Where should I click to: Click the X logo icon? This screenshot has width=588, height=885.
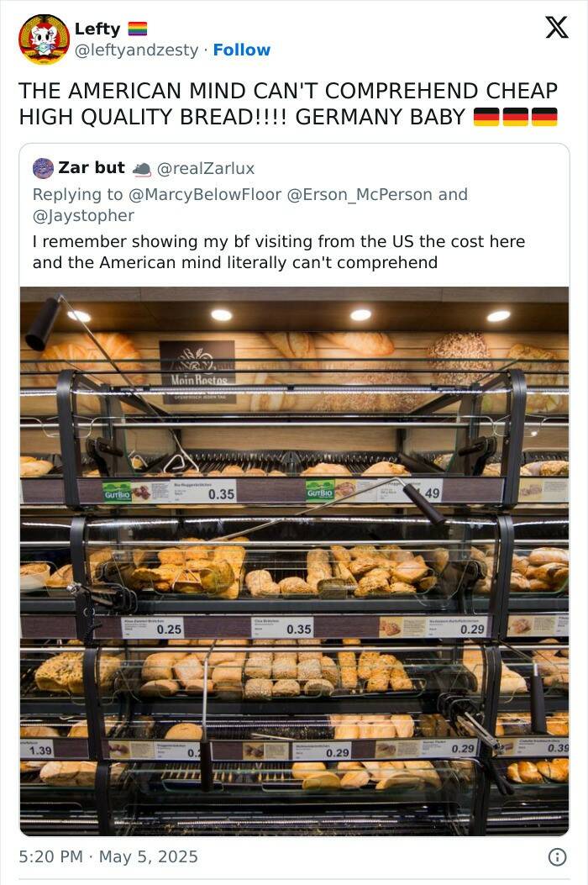556,28
